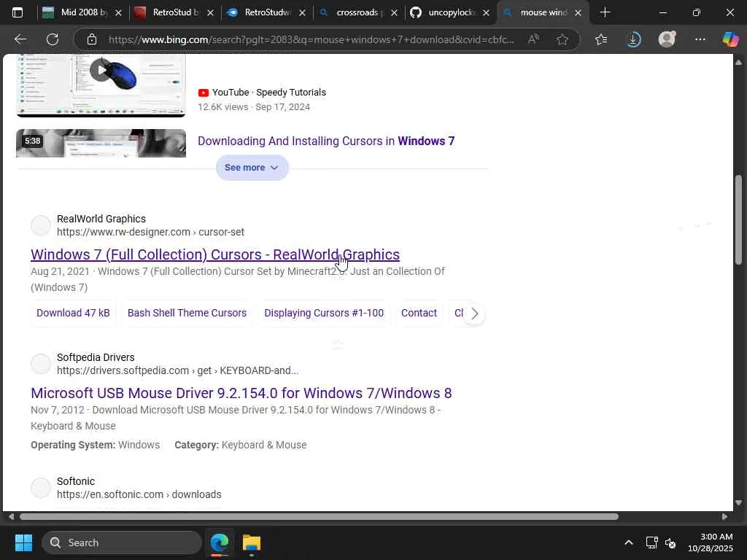This screenshot has height=560, width=747.
Task: Click the scroll down arrow
Action: [x=738, y=503]
